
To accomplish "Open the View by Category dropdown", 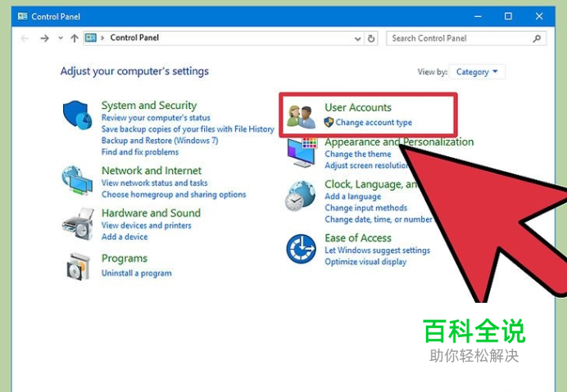I will (477, 72).
